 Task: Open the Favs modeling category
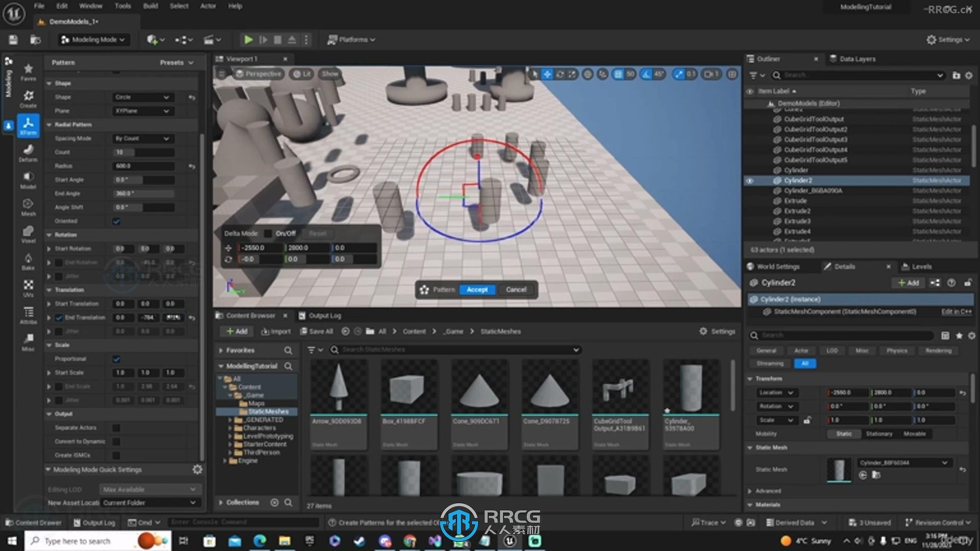[x=28, y=72]
